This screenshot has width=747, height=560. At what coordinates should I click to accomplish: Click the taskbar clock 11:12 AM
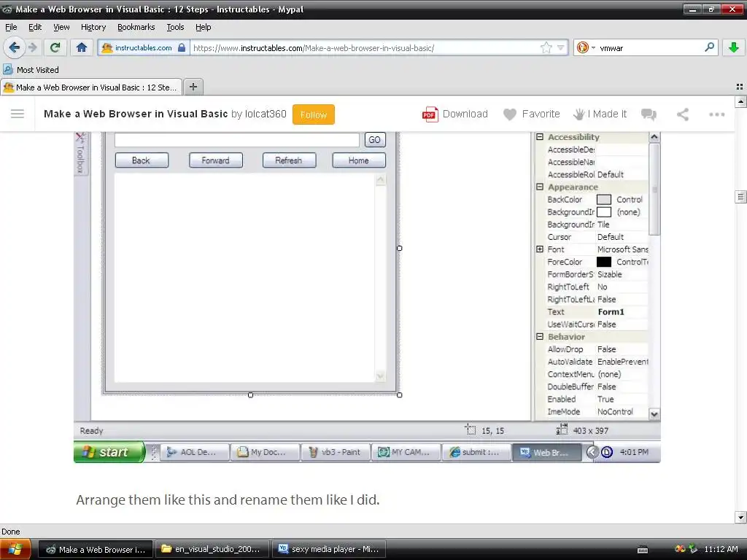pos(721,550)
